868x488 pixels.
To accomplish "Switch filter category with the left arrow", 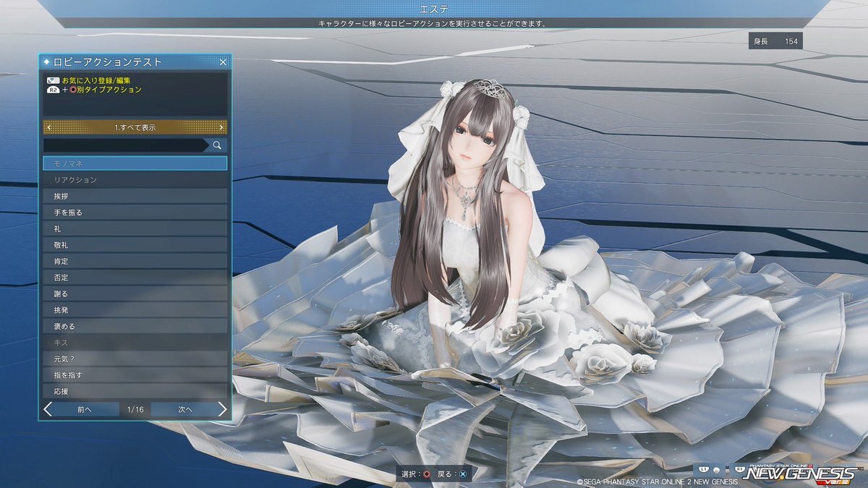I will [48, 127].
